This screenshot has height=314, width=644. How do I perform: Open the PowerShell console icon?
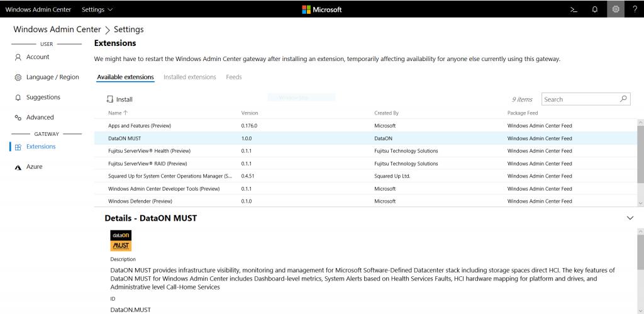[574, 9]
